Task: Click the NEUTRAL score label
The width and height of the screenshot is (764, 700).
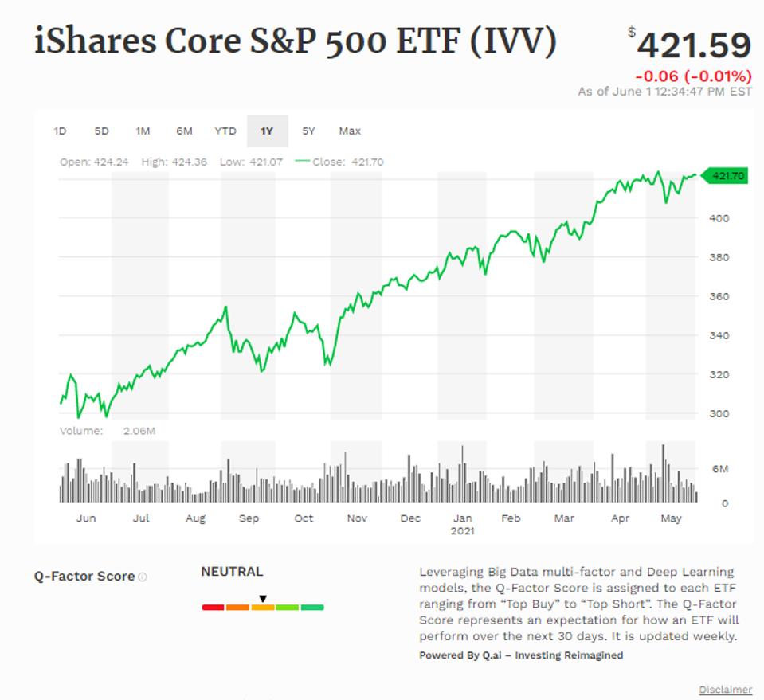Action: tap(232, 571)
